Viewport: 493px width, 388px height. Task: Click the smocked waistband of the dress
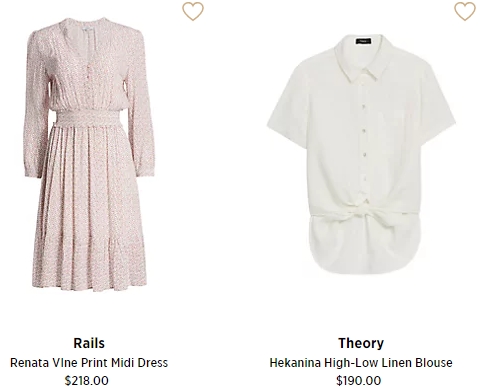(87, 118)
